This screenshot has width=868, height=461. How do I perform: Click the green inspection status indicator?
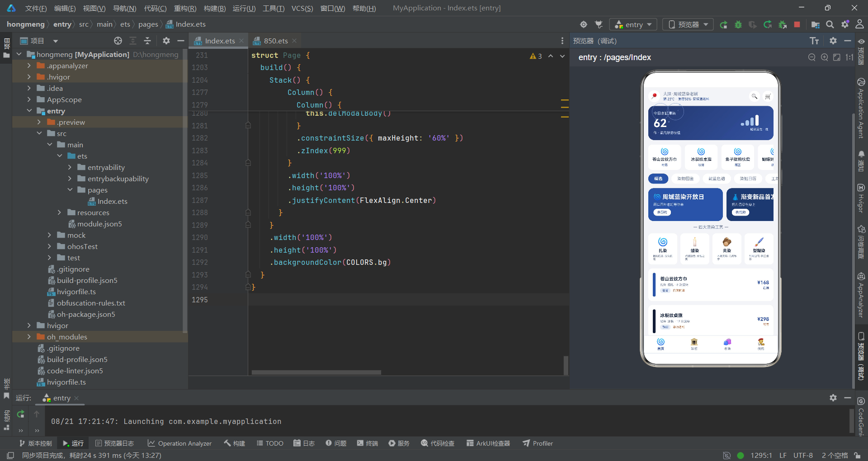click(x=741, y=456)
